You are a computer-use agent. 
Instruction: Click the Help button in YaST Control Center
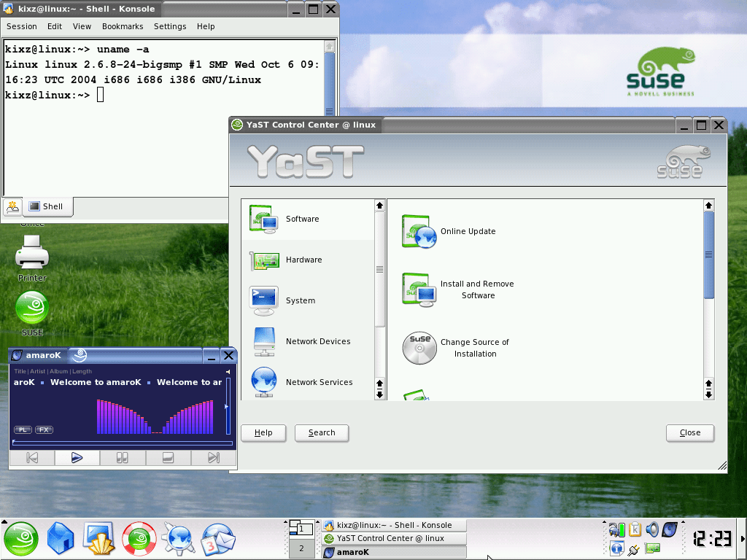[x=263, y=432]
